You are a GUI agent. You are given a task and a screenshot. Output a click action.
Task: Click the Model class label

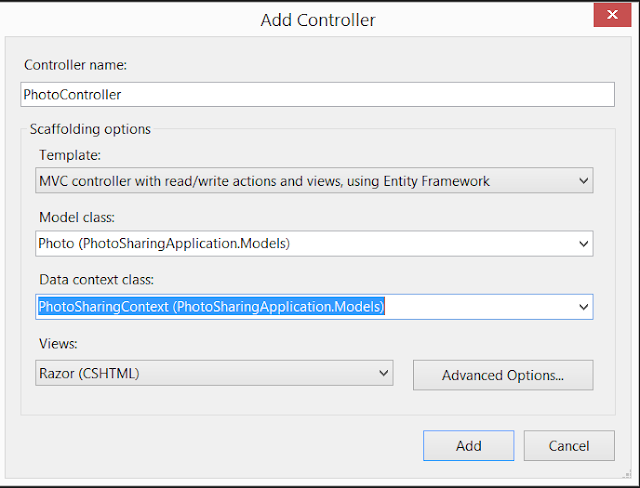(x=77, y=217)
